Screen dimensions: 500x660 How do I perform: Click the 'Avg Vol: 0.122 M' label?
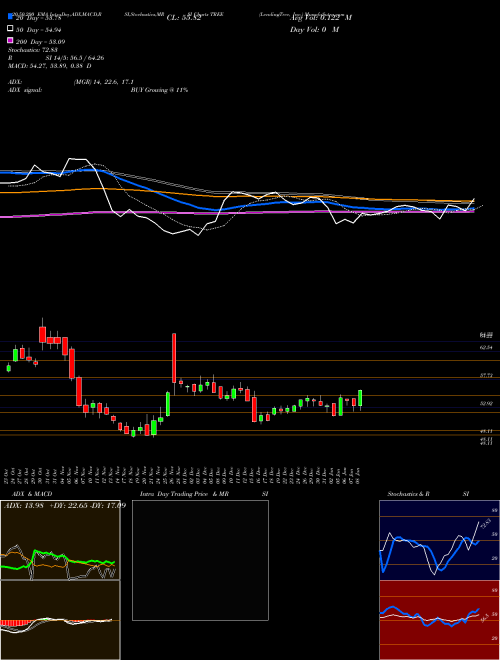point(321,18)
